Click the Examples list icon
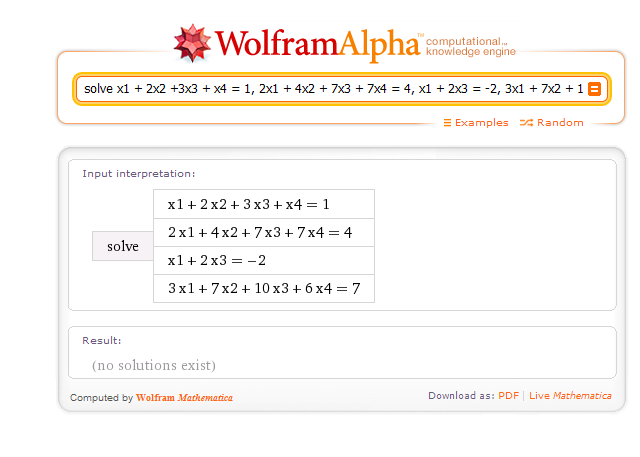 pos(447,123)
